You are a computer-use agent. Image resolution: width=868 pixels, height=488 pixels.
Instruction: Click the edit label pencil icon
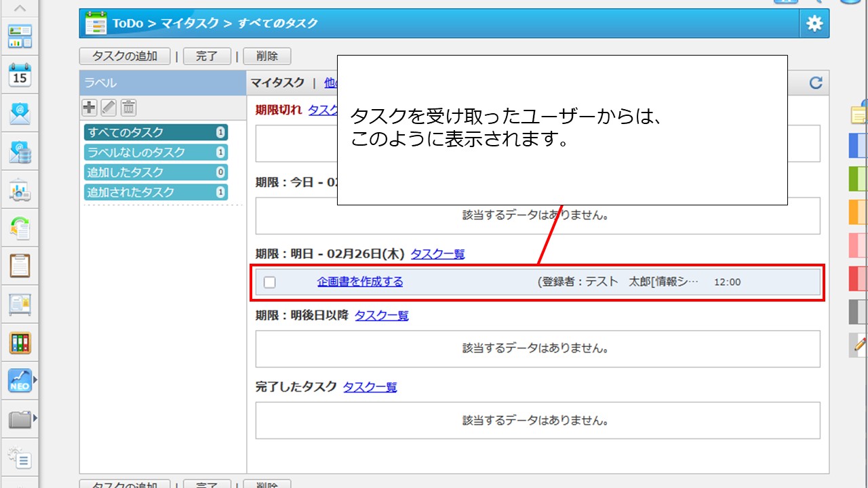[108, 107]
